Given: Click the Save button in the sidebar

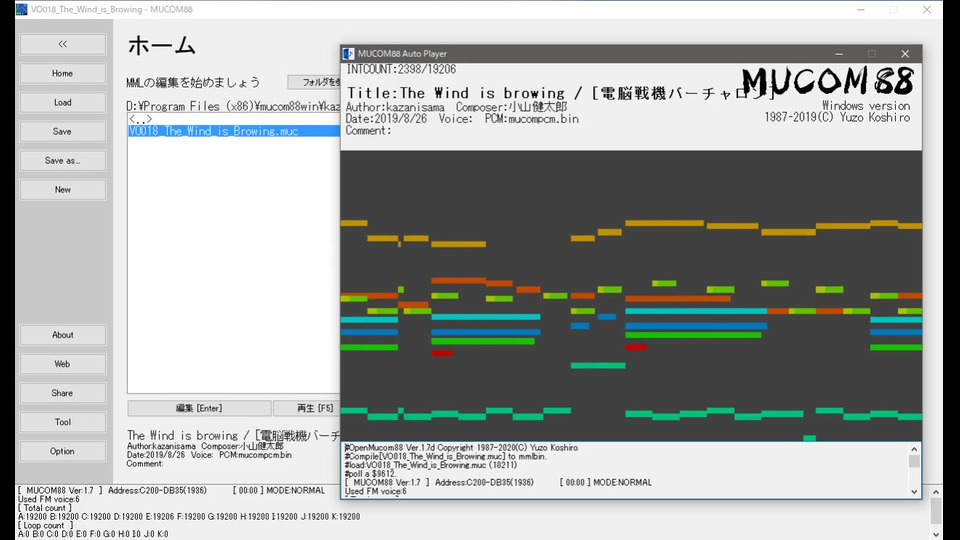Looking at the screenshot, I should click(x=62, y=132).
